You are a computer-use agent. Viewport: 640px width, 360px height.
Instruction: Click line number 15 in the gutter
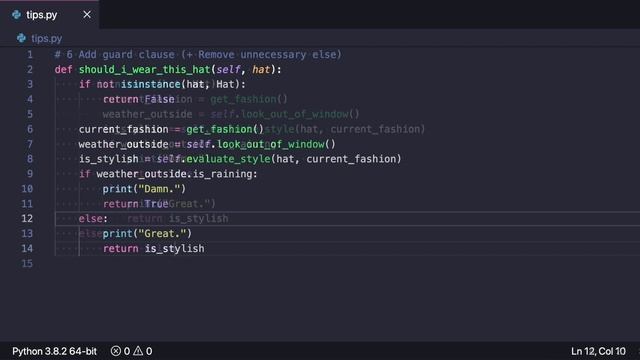pyautogui.click(x=27, y=263)
